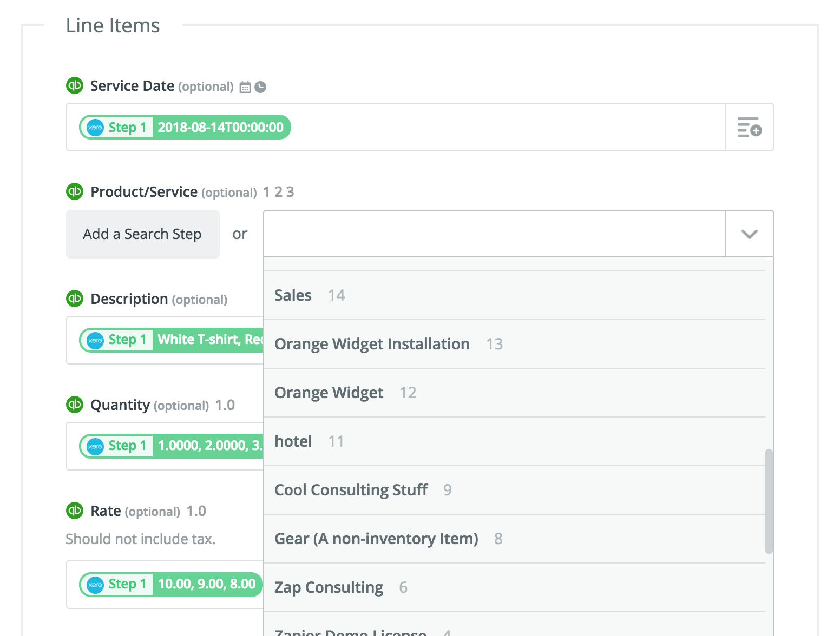Select Cool Consulting Stuff option
Screen dimensions: 840x636
pyautogui.click(x=514, y=490)
